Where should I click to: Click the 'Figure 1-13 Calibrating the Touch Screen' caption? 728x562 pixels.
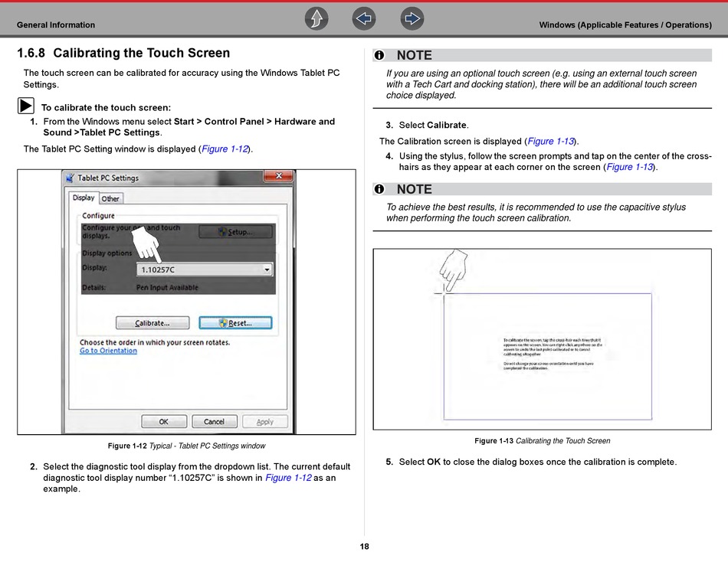tap(543, 441)
